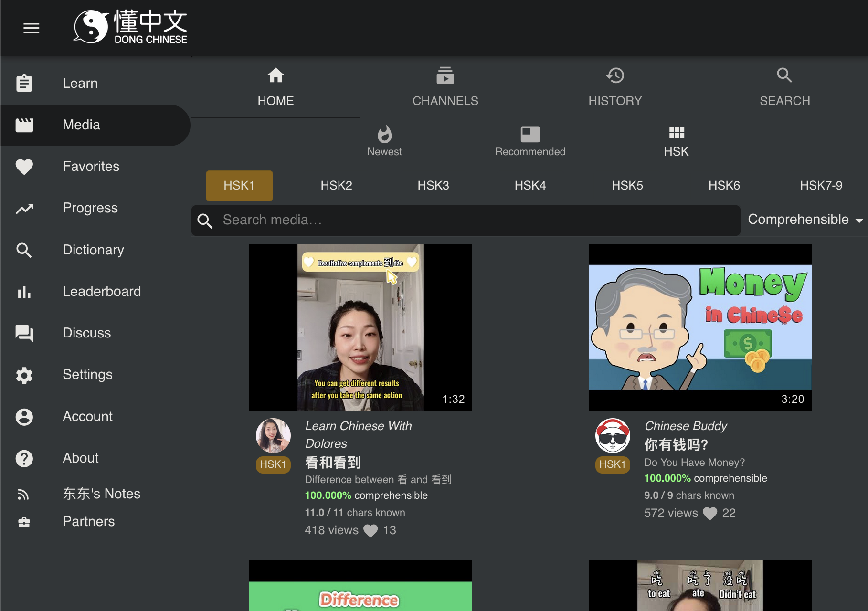The height and width of the screenshot is (611, 868).
Task: Open Leaderboard via bar chart icon
Action: tap(24, 292)
